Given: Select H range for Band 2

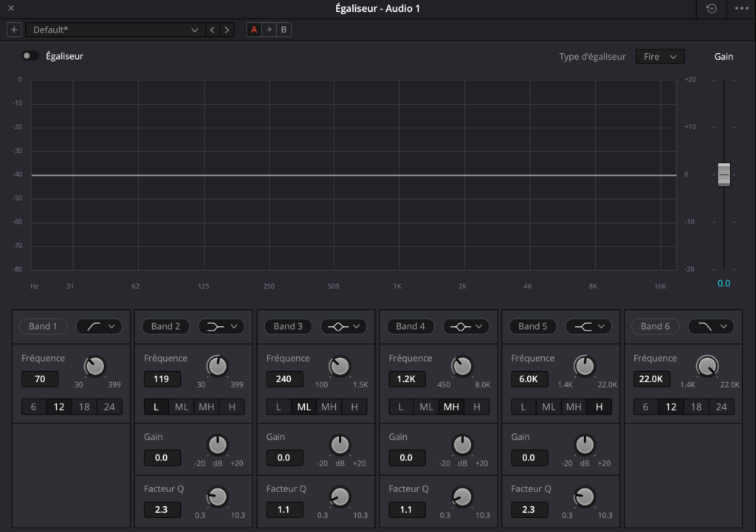Looking at the screenshot, I should [x=232, y=407].
